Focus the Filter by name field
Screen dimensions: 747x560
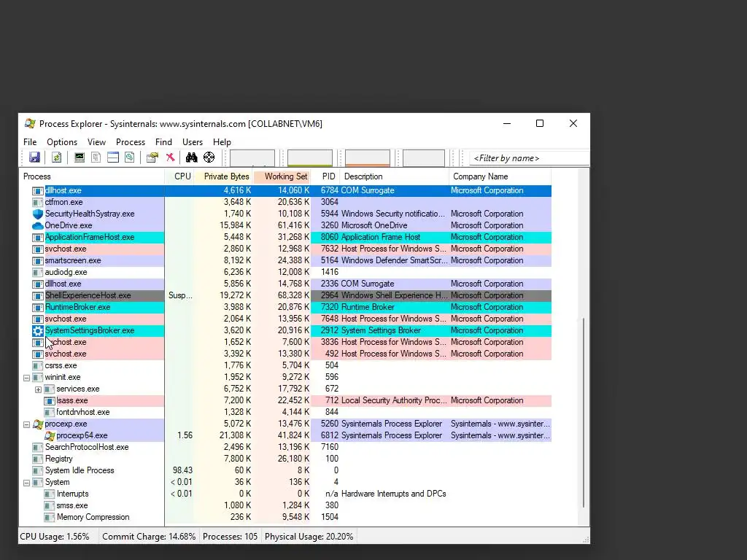pyautogui.click(x=530, y=158)
